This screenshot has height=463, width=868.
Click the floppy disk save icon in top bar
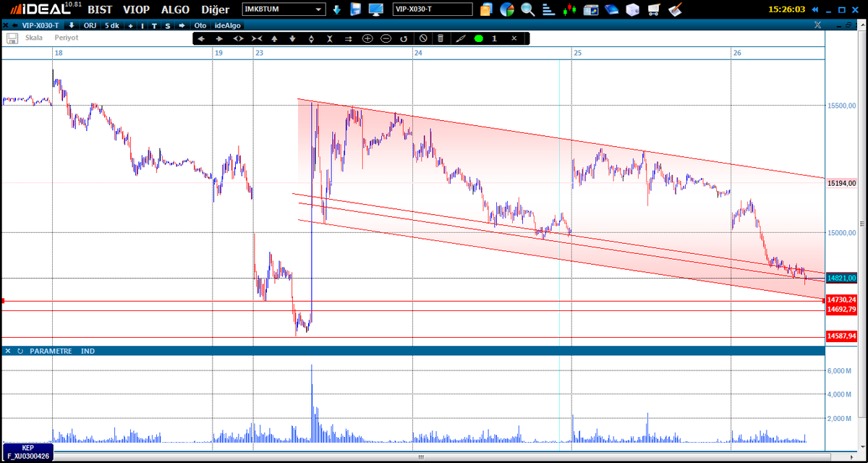point(355,9)
